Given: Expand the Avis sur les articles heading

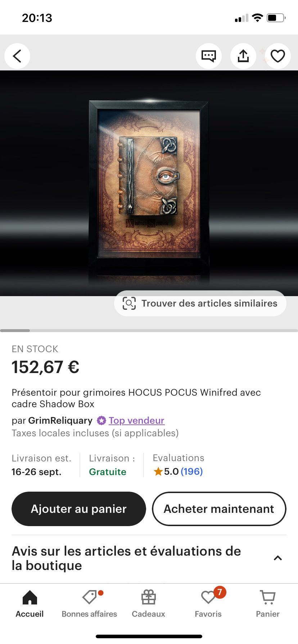Looking at the screenshot, I should point(126,558).
